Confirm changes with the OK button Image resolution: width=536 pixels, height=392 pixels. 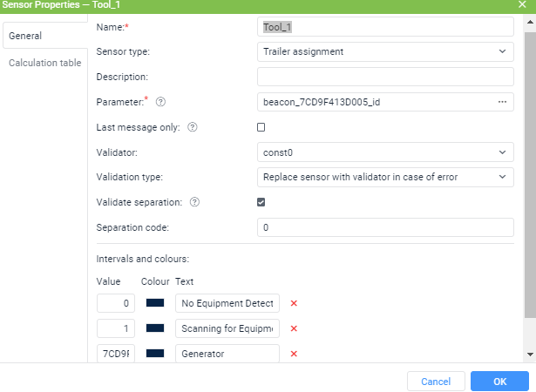[499, 381]
